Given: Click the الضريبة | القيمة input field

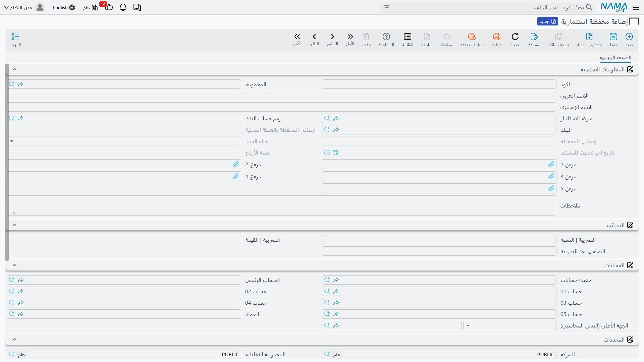Looking at the screenshot, I should 124,240.
